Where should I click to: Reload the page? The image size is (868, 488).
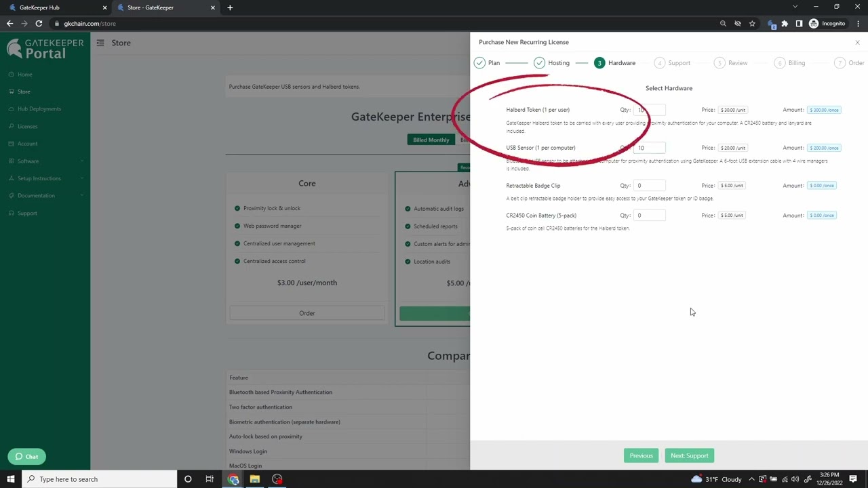point(39,24)
